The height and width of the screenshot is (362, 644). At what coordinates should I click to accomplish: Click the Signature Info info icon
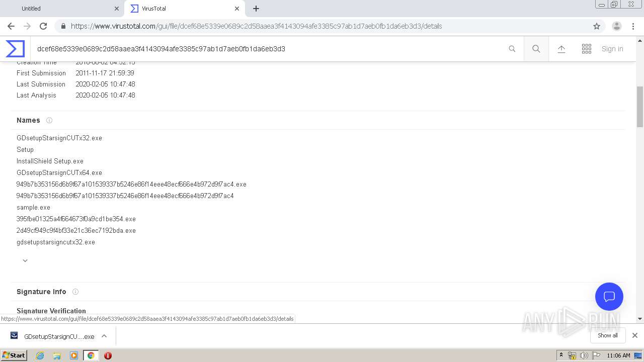(75, 292)
